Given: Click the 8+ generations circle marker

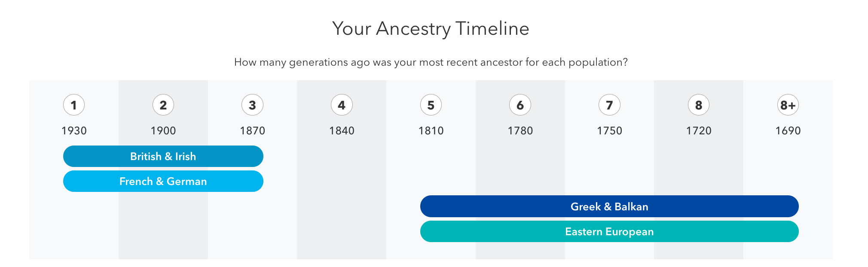Looking at the screenshot, I should point(788,105).
